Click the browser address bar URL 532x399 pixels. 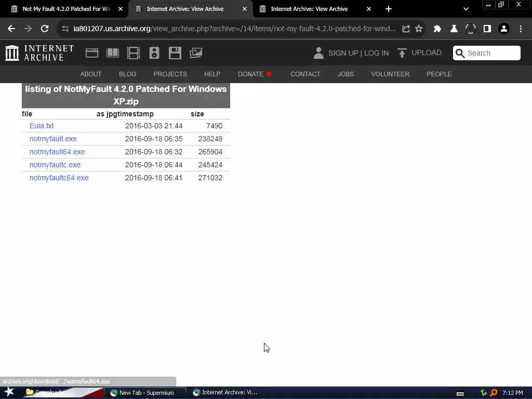234,29
